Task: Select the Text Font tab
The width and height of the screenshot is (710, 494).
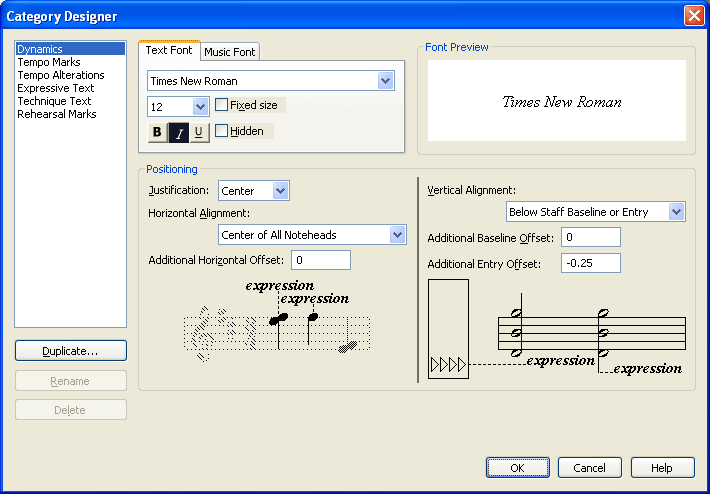Action: (x=169, y=51)
